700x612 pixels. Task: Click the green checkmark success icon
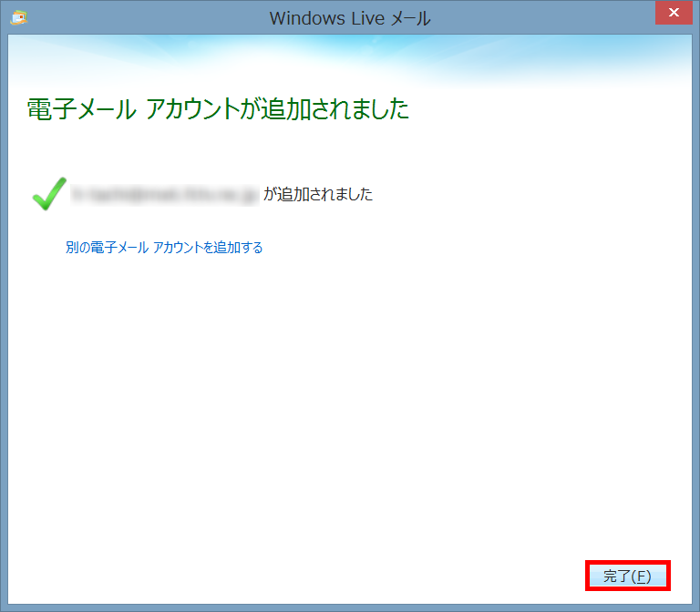coord(48,193)
